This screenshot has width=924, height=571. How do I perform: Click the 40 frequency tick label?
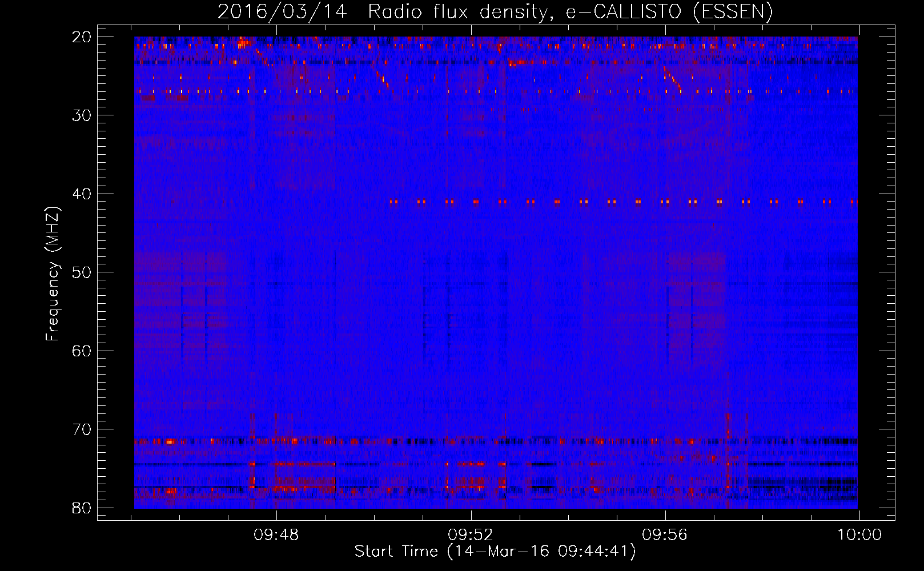[x=82, y=194]
